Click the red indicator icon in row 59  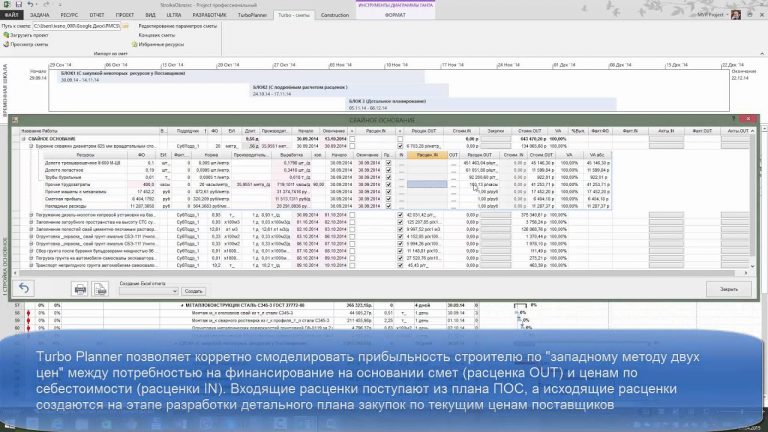coord(28,320)
